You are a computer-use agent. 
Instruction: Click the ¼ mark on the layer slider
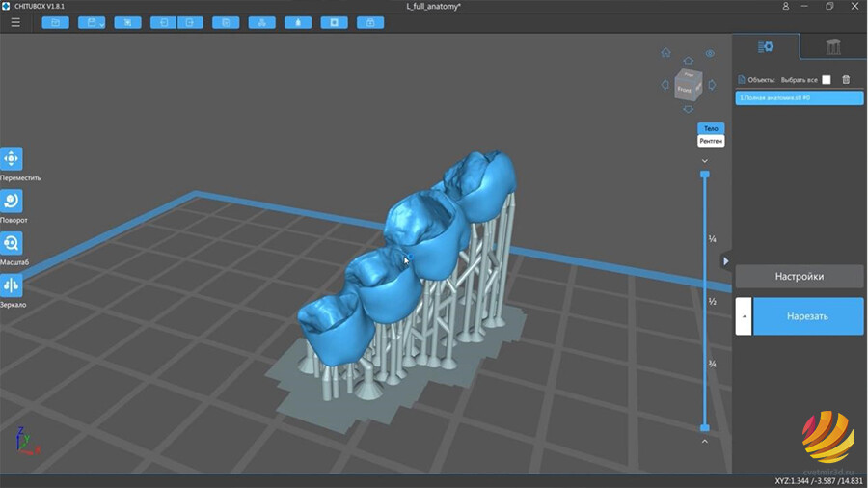click(713, 239)
